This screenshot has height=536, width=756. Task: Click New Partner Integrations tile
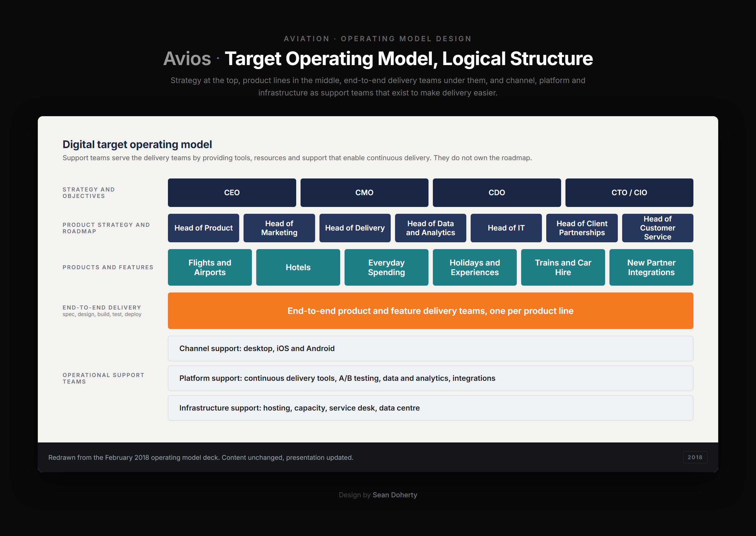click(x=651, y=267)
